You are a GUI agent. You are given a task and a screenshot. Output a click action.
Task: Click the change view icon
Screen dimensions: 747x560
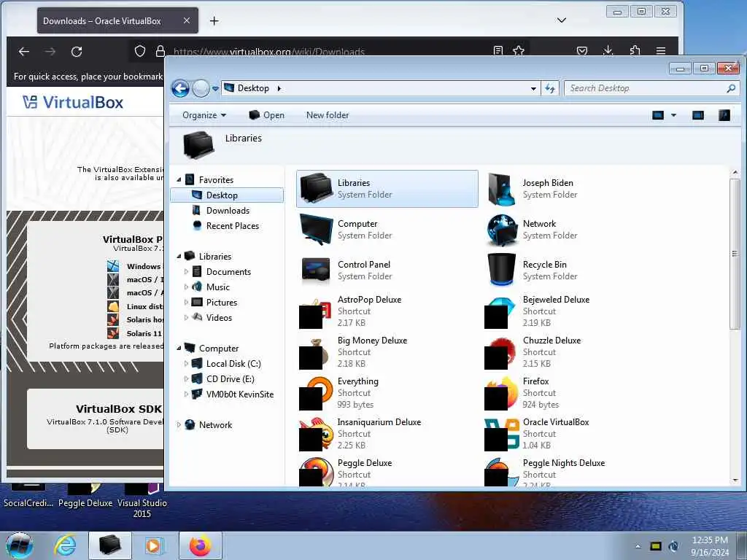click(x=658, y=115)
